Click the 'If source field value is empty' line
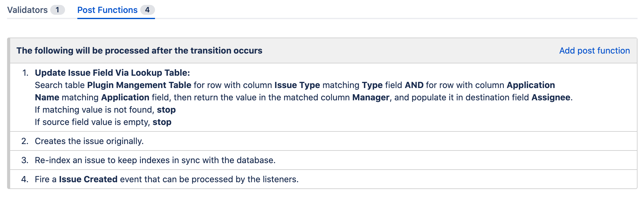The width and height of the screenshot is (644, 197). coord(103,122)
